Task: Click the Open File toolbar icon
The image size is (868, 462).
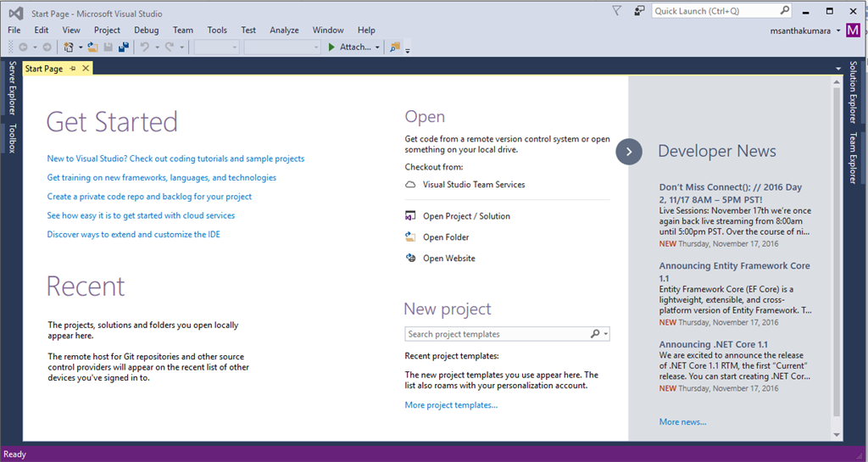Action: [93, 47]
